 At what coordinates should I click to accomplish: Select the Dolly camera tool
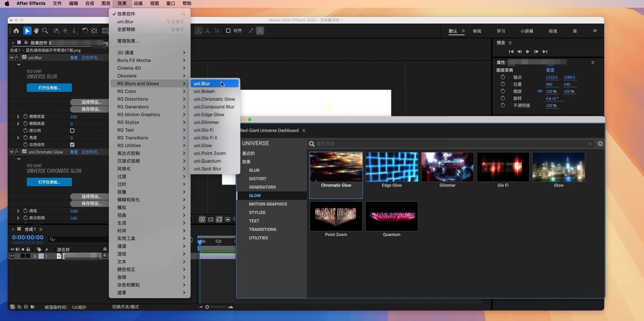tap(74, 31)
